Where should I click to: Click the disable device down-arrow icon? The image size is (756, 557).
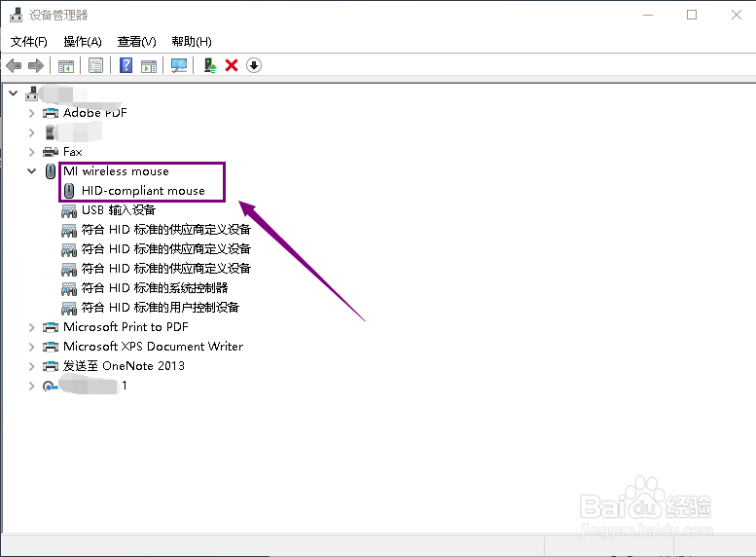pos(254,65)
